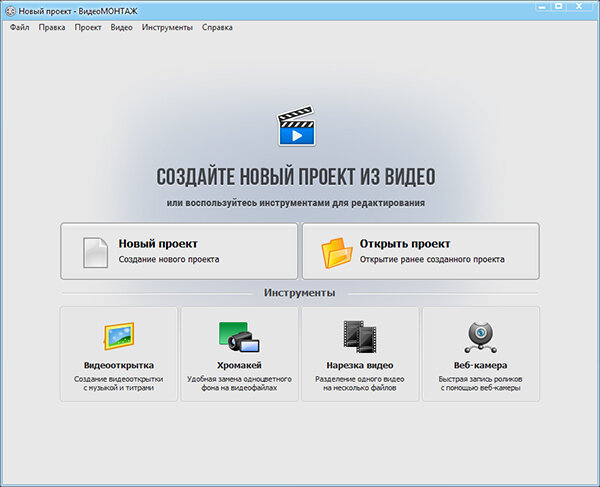This screenshot has width=600, height=487.
Task: Click the text 'Создание нового проекта'
Action: 169,259
